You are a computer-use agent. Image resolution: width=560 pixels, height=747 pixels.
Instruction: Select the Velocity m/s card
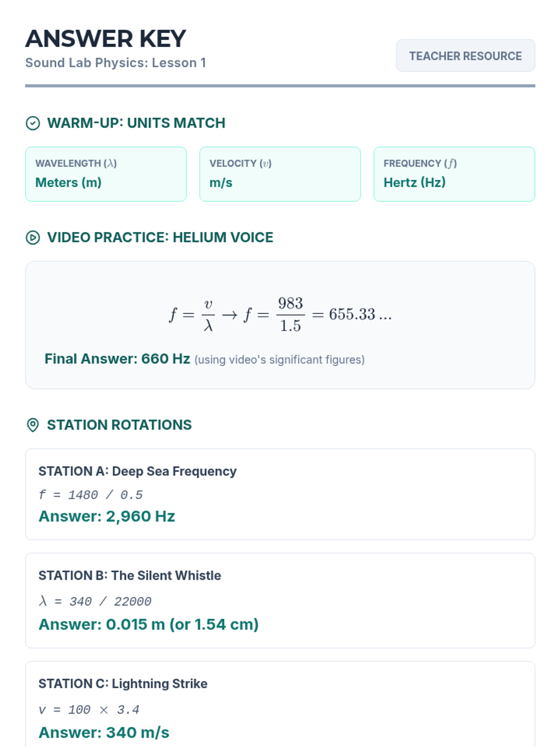(280, 174)
